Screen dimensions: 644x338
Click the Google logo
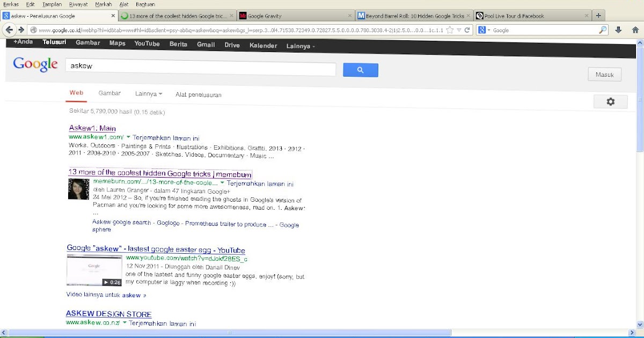(35, 65)
